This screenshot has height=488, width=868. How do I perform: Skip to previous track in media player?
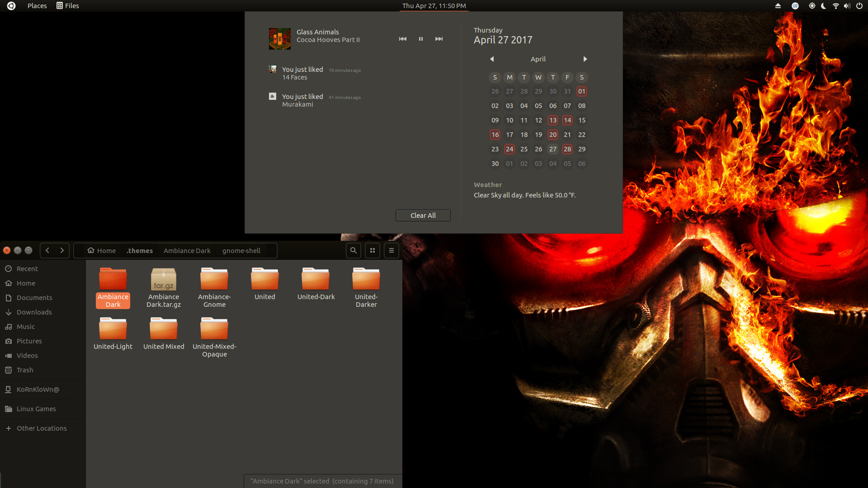(x=402, y=39)
